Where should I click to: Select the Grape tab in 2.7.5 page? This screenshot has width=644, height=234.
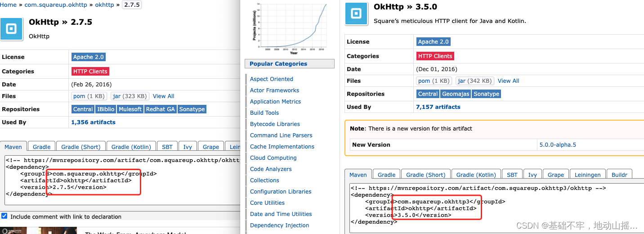pyautogui.click(x=211, y=147)
